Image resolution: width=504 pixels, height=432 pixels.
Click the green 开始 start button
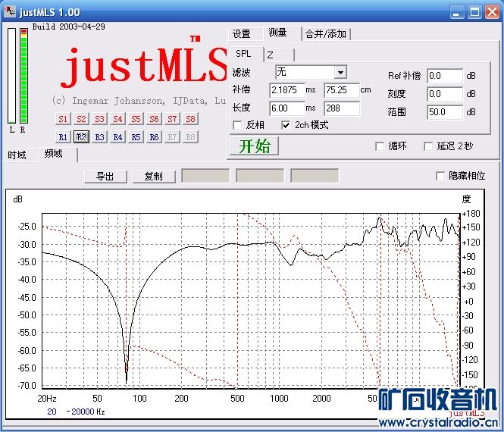(x=254, y=146)
